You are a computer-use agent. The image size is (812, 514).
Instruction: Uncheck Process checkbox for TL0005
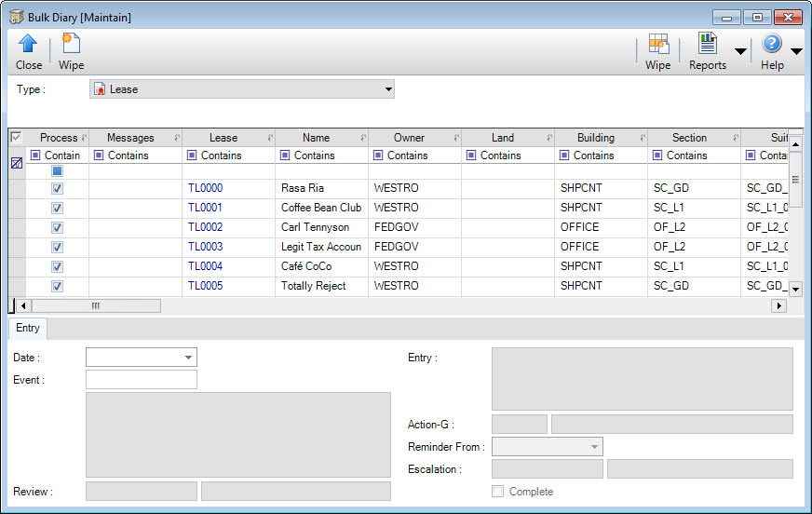click(x=57, y=286)
